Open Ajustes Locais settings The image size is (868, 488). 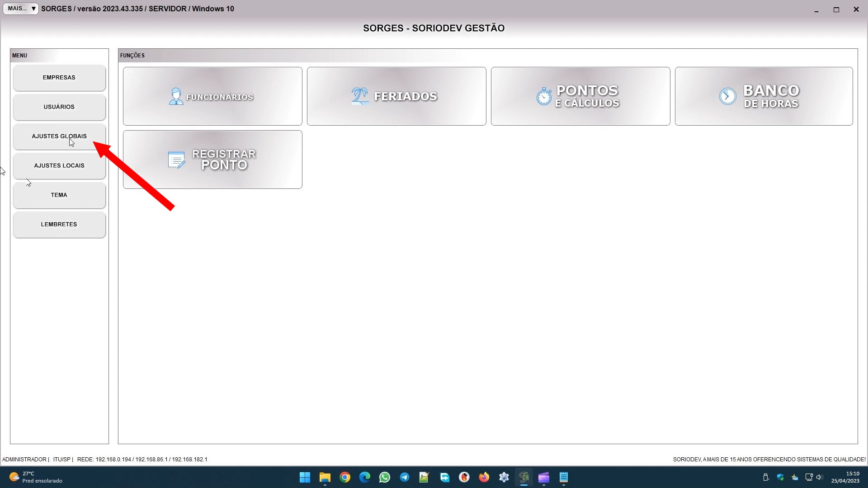pyautogui.click(x=59, y=166)
